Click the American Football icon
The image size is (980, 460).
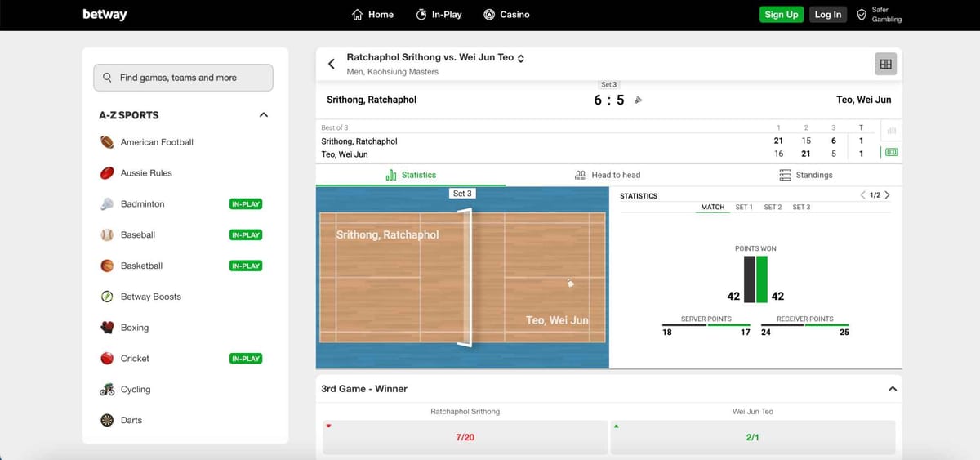pos(107,142)
